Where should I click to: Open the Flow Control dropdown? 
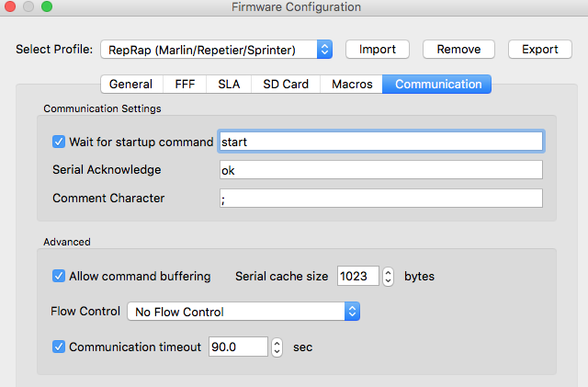point(243,312)
